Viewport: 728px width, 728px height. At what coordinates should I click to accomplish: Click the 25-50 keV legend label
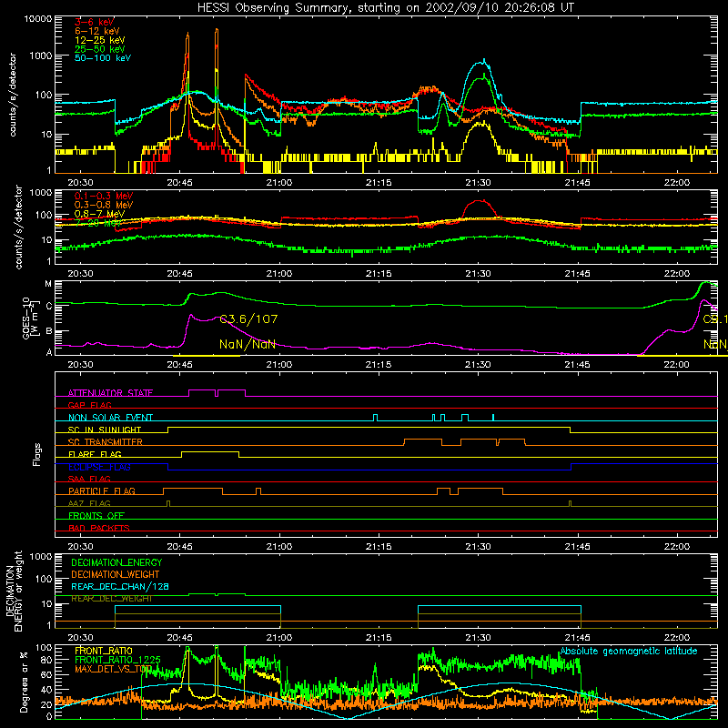point(99,49)
